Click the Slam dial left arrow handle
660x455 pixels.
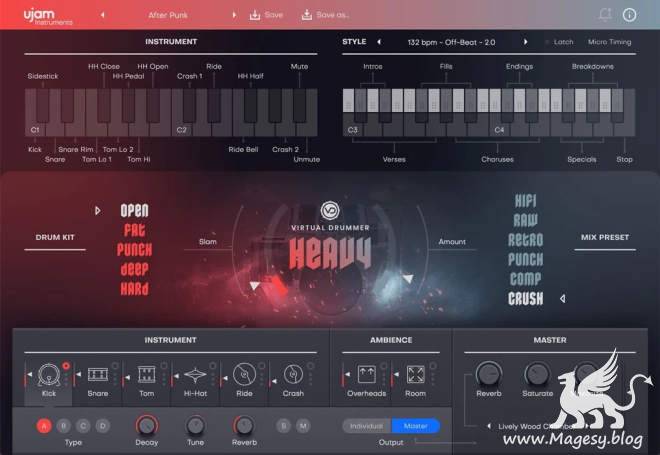point(254,286)
